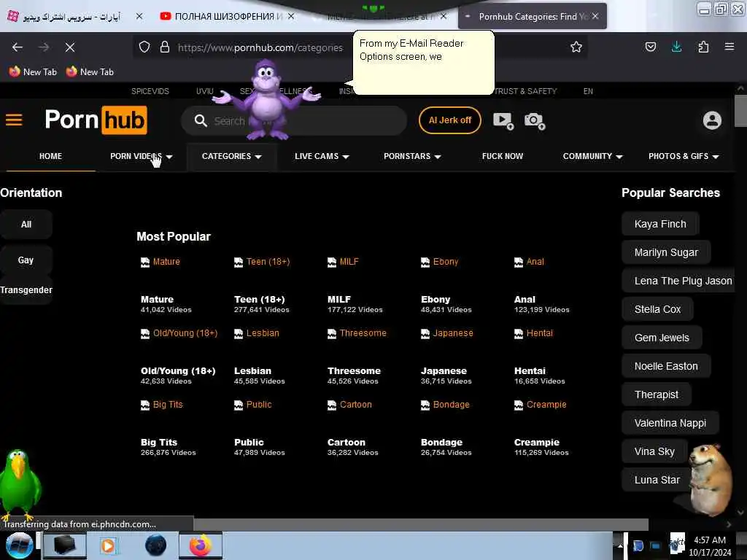The image size is (747, 560).
Task: Click the Windows Start orb
Action: pyautogui.click(x=19, y=545)
